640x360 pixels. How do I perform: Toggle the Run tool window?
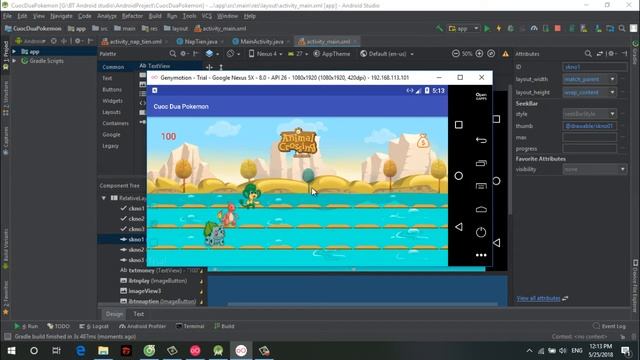point(26,326)
